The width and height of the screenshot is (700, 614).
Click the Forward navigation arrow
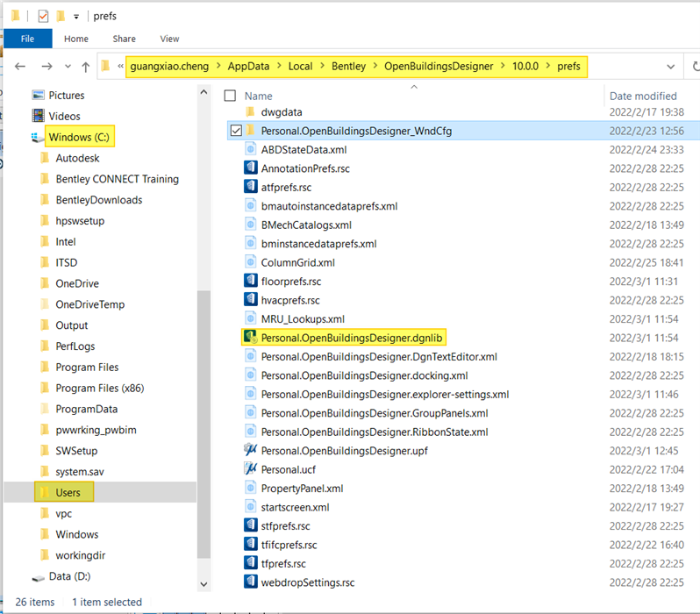point(46,67)
